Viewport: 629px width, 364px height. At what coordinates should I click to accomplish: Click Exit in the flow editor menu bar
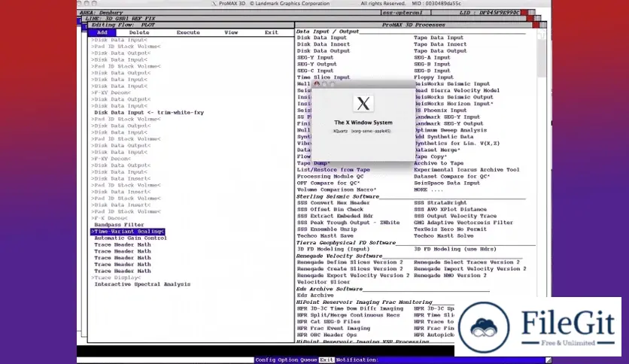(x=271, y=32)
